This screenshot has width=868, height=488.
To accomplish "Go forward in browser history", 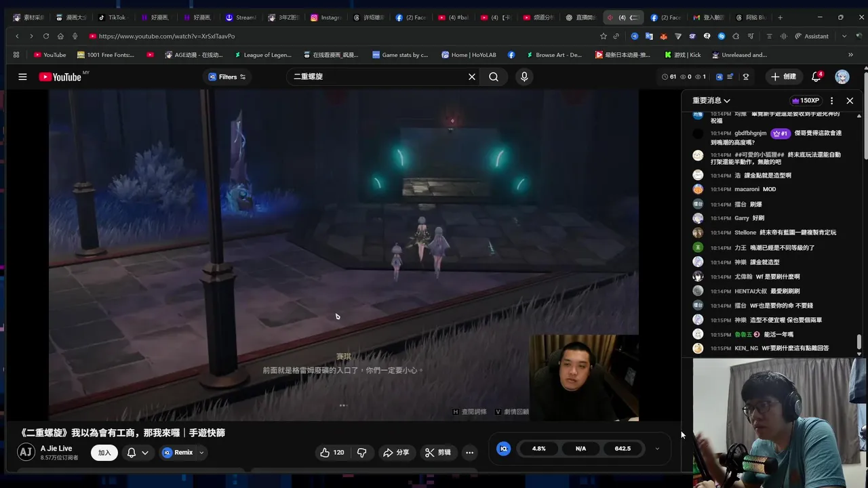I will (31, 36).
